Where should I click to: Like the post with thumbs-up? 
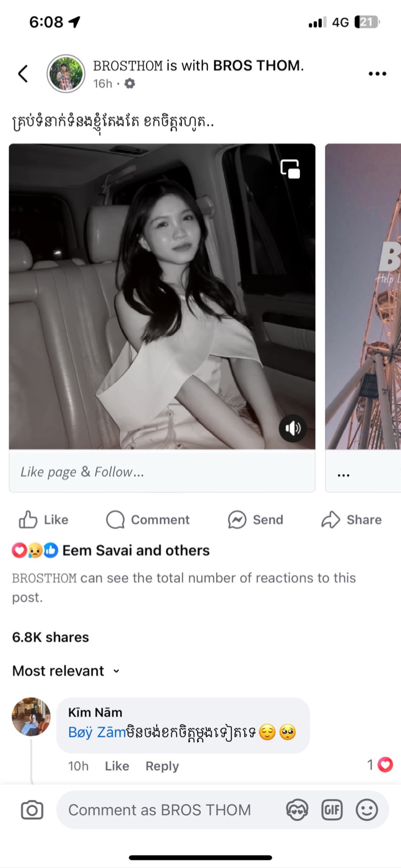[x=43, y=520]
